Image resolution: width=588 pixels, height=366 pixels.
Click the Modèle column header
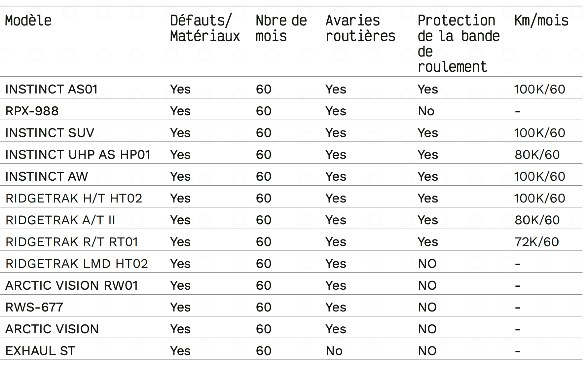(28, 21)
